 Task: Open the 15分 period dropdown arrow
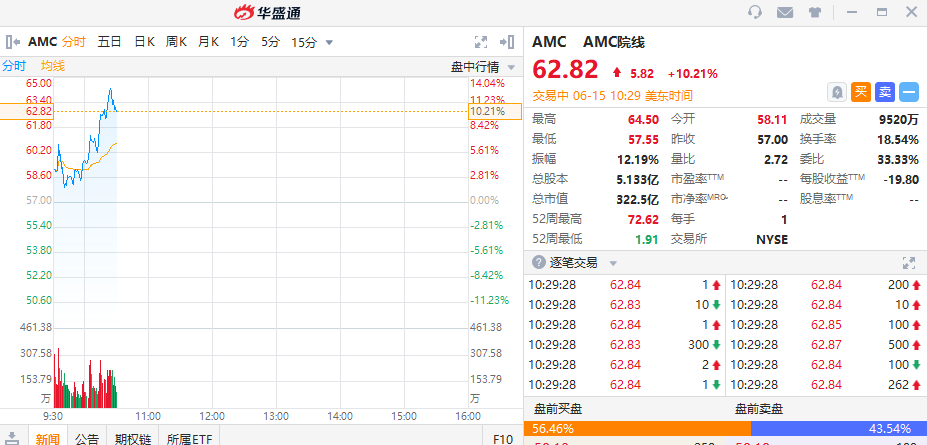(329, 42)
